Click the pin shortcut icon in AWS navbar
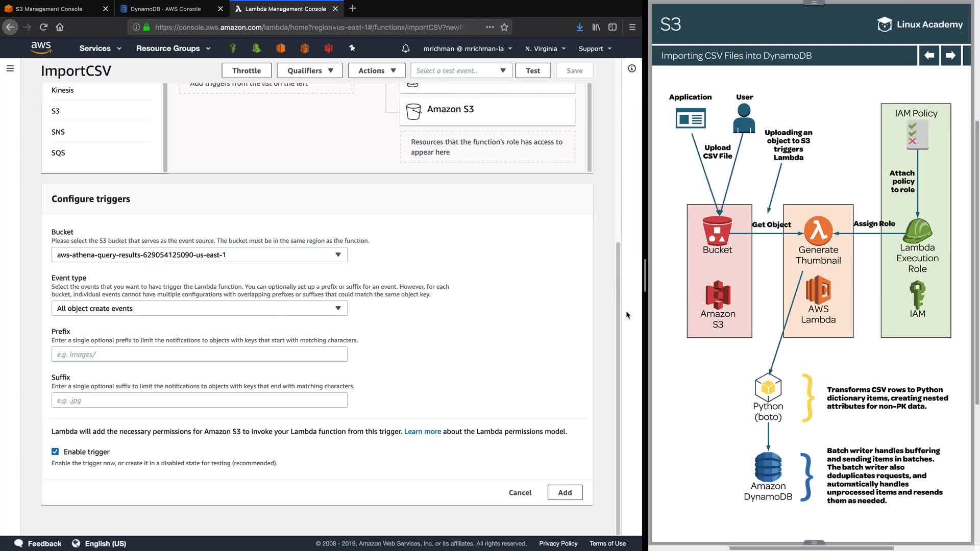The image size is (980, 551). (x=352, y=48)
